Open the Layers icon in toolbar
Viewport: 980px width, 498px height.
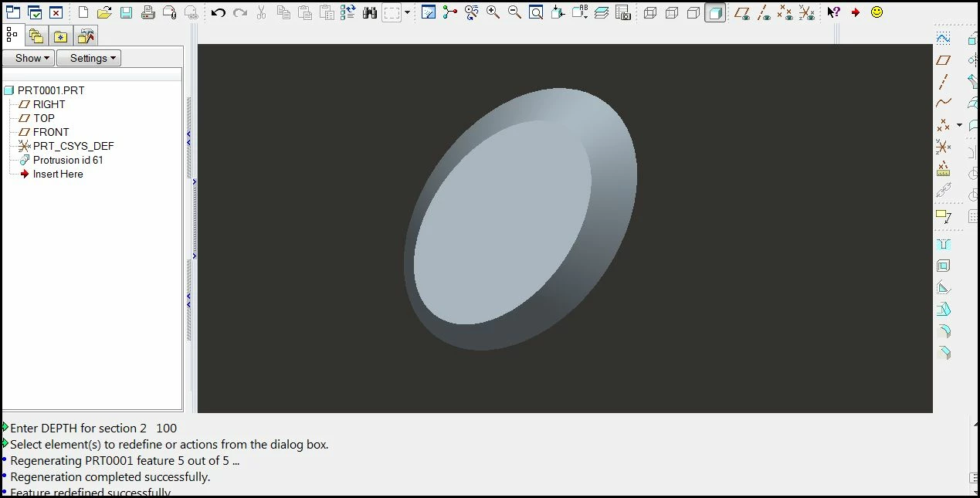coord(602,12)
